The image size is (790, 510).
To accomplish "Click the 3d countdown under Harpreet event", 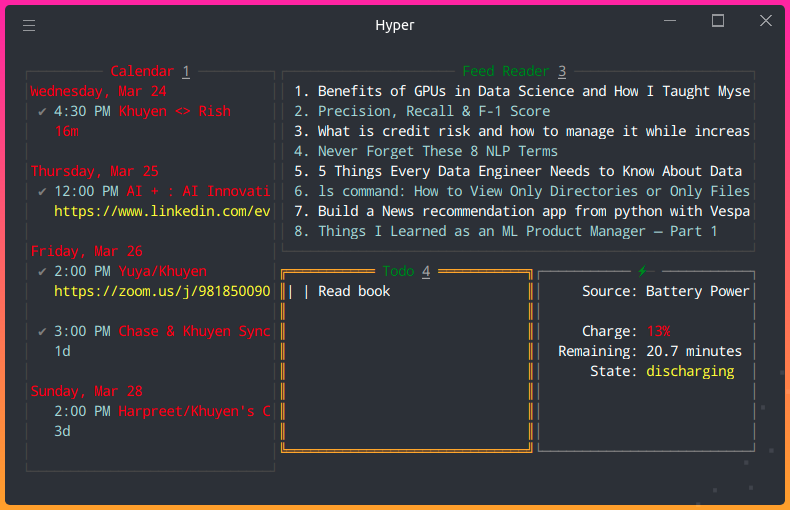I will tap(62, 431).
